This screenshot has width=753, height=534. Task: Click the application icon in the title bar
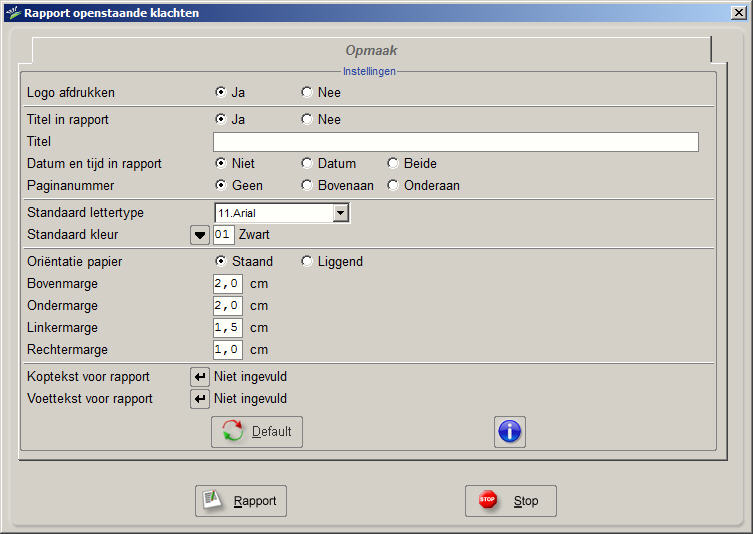pyautogui.click(x=13, y=13)
